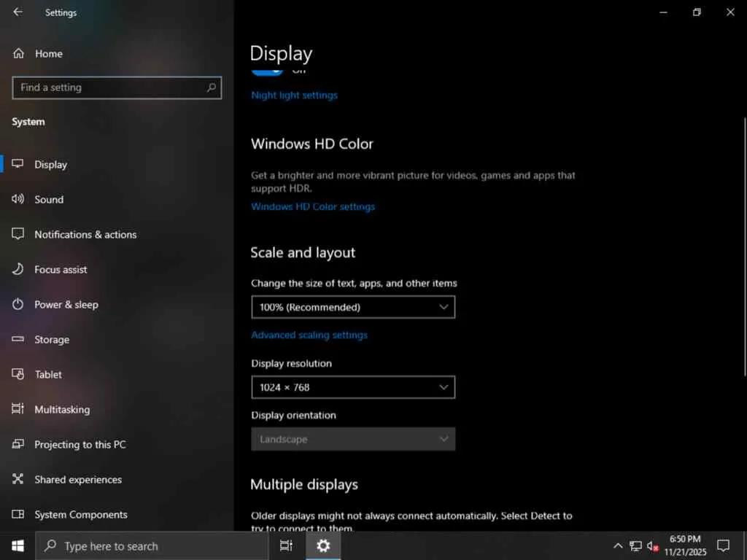Screen dimensions: 747x560
Task: Click the muted volume tray icon
Action: tap(653, 546)
